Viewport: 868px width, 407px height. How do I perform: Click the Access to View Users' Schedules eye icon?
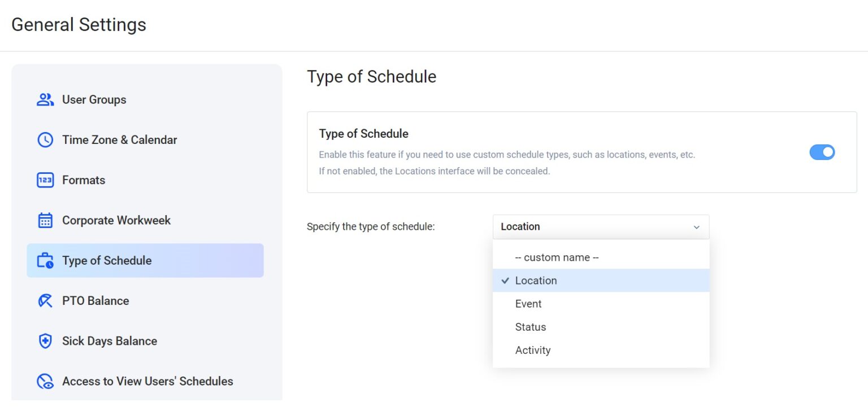45,381
